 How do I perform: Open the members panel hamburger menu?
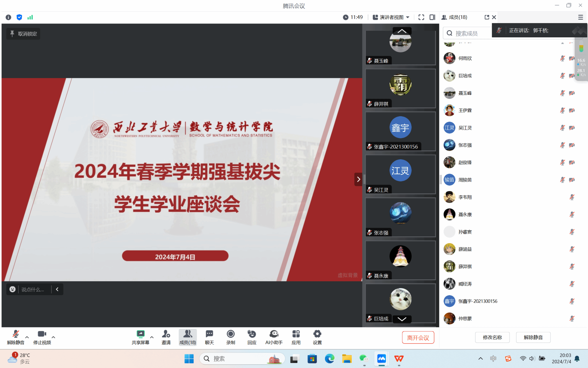pos(581,17)
